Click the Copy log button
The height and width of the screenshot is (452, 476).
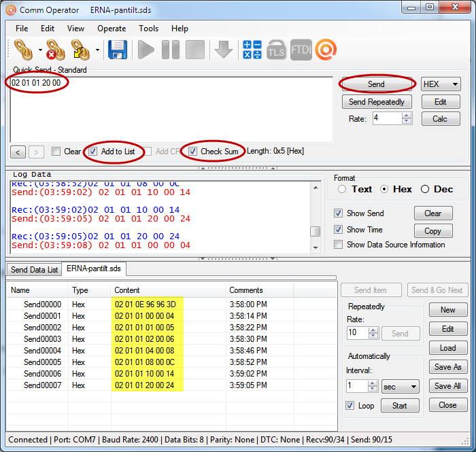(433, 231)
